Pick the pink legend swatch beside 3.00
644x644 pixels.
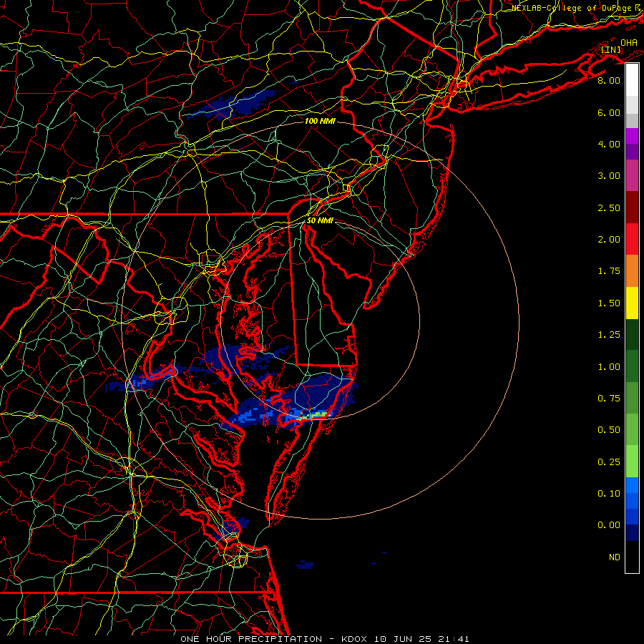(632, 175)
